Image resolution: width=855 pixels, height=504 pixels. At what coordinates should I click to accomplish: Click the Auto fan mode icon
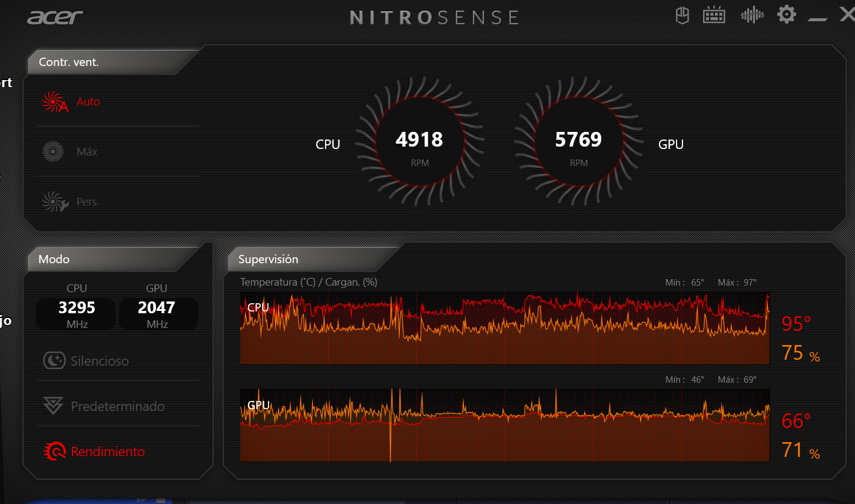pos(55,102)
